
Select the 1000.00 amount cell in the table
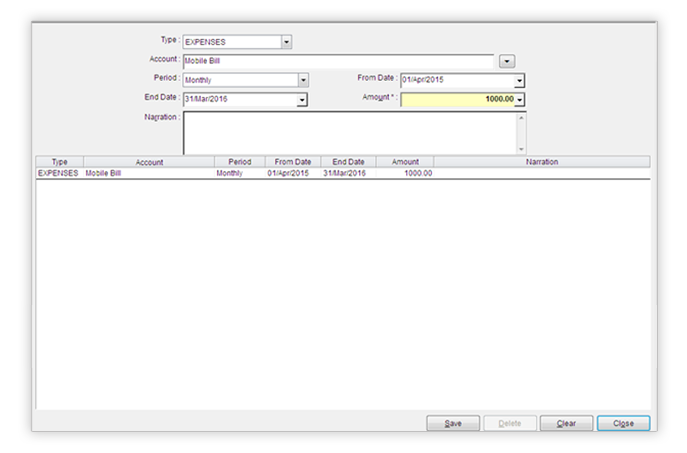[405, 173]
